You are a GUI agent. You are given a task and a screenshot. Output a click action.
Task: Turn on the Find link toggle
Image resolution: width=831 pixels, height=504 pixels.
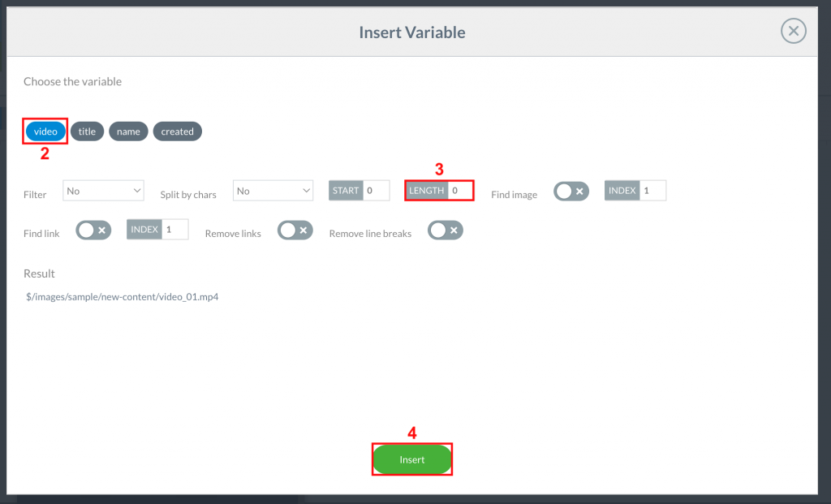tap(93, 230)
